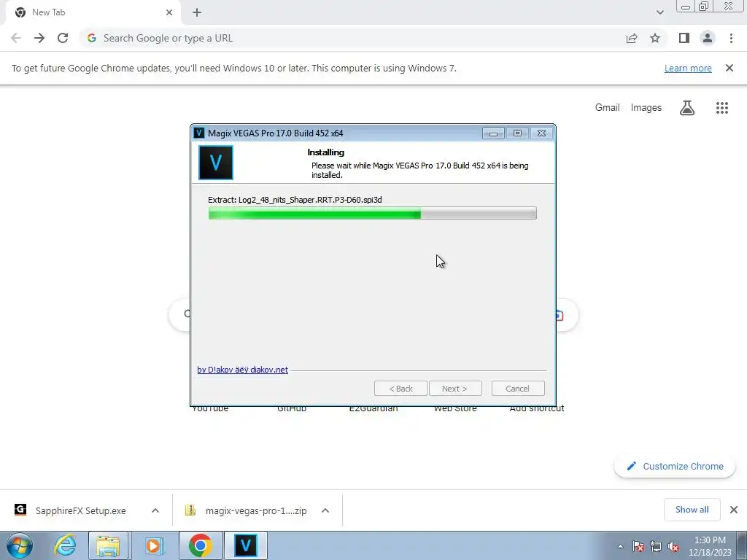Go forward in Chrome history
Viewport: 747px width, 560px height.
39,38
